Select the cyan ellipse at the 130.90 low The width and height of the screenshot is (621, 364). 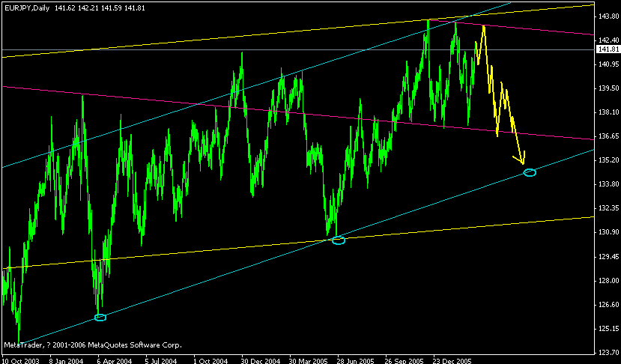(x=339, y=240)
